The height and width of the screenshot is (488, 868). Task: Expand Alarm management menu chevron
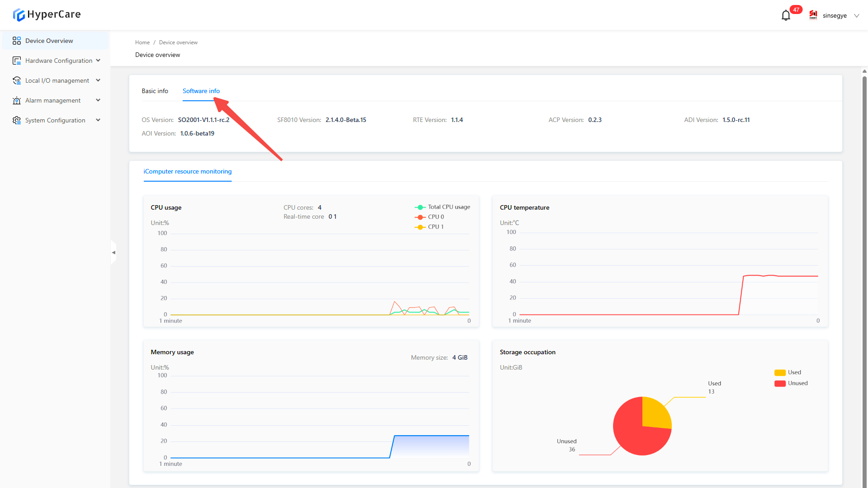click(98, 100)
